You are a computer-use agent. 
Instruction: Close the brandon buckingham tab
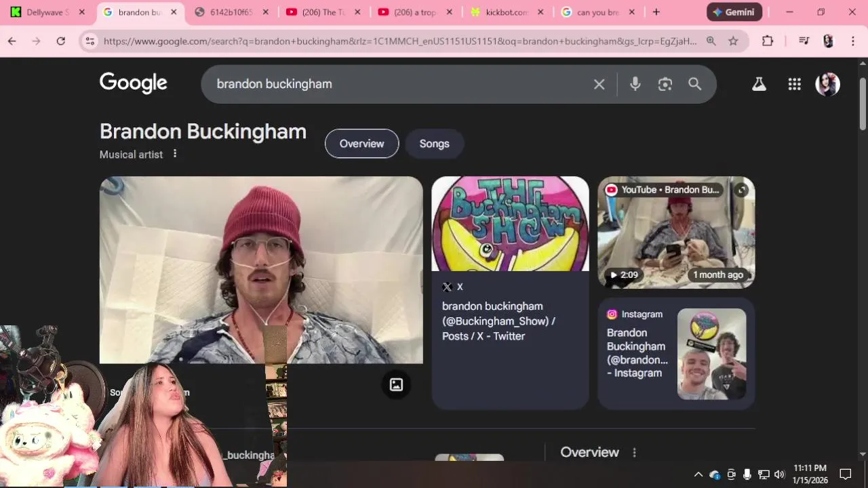coord(174,12)
